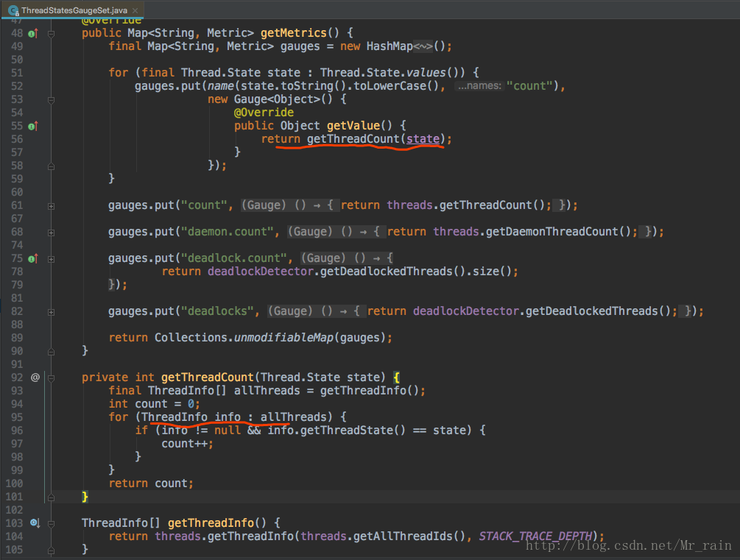Click getThreadState() on line 96
Viewport: 740px width, 560px height.
(x=353, y=430)
